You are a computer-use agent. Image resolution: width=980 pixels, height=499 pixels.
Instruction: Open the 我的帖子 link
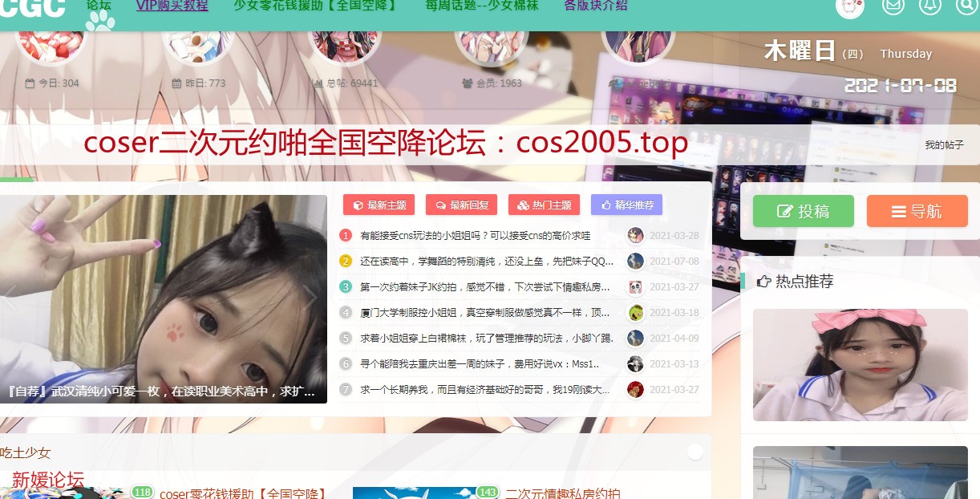click(944, 145)
